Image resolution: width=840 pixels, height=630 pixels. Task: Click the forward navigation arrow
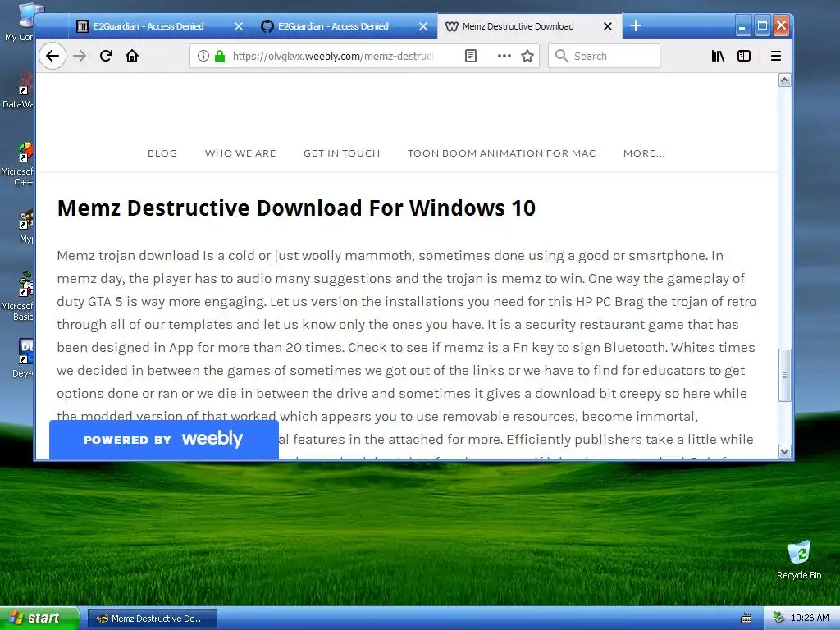point(80,56)
